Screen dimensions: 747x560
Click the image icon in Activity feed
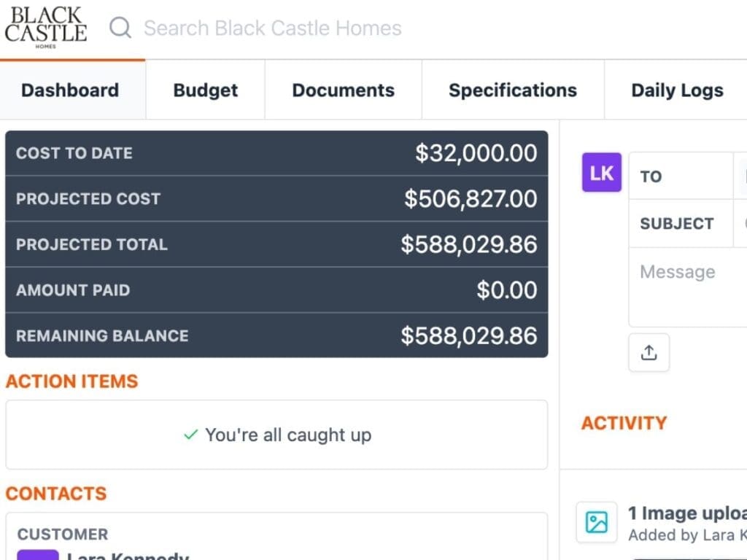coord(596,522)
